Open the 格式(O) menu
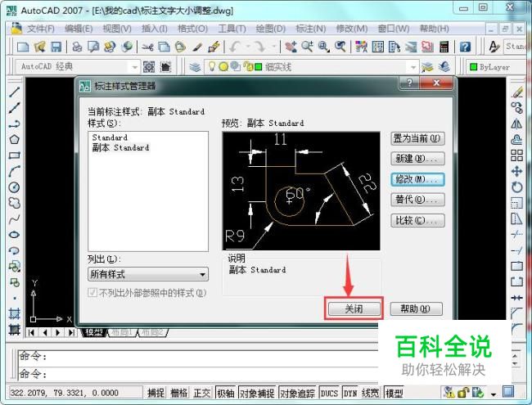 (192, 29)
